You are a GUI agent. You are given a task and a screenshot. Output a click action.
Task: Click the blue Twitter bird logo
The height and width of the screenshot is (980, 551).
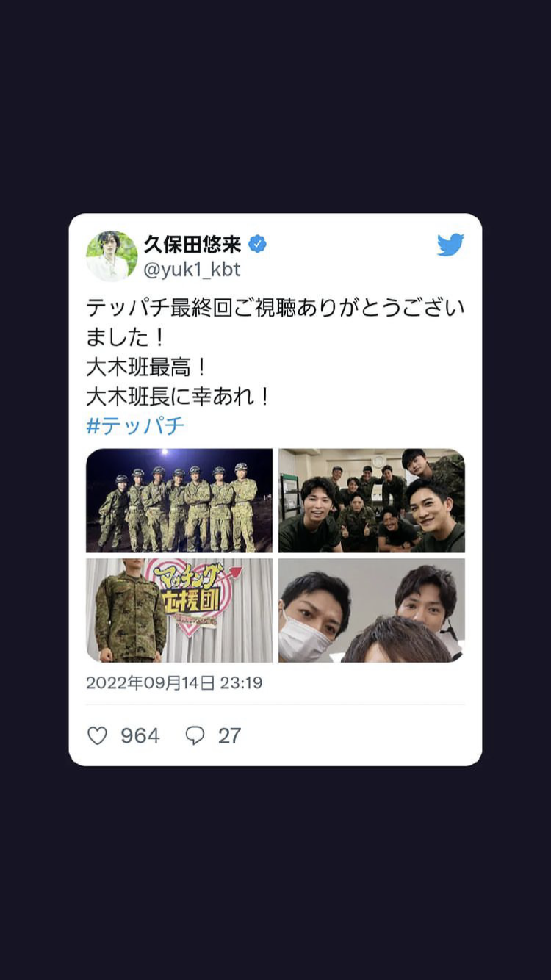click(x=450, y=245)
